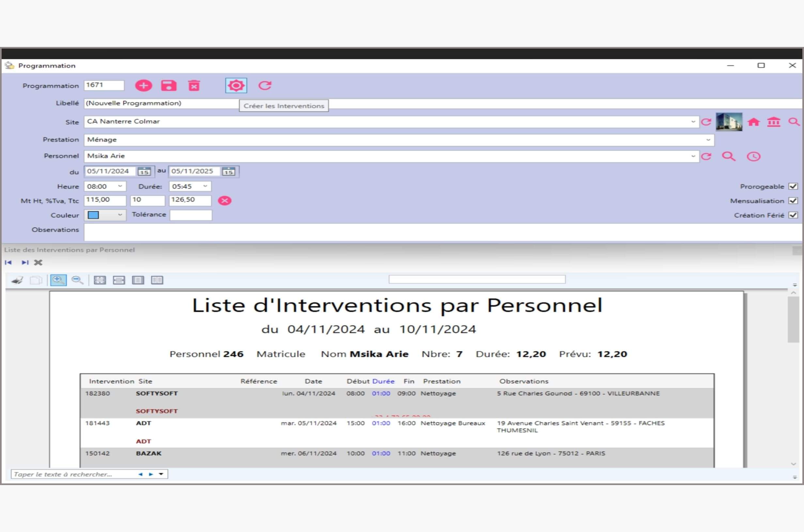Toggle the Création Férié checkbox
The image size is (804, 532).
(x=793, y=215)
